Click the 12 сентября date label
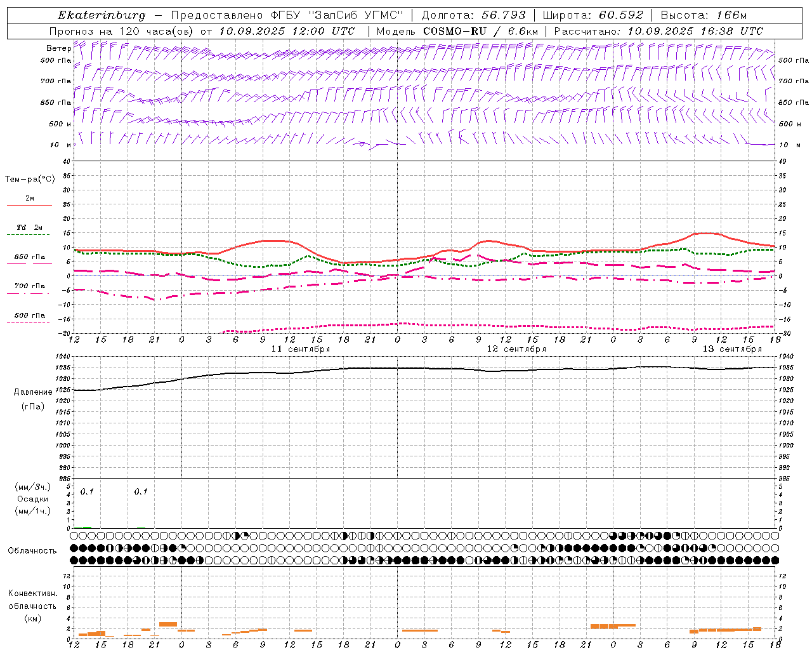The image size is (812, 650). tap(516, 349)
